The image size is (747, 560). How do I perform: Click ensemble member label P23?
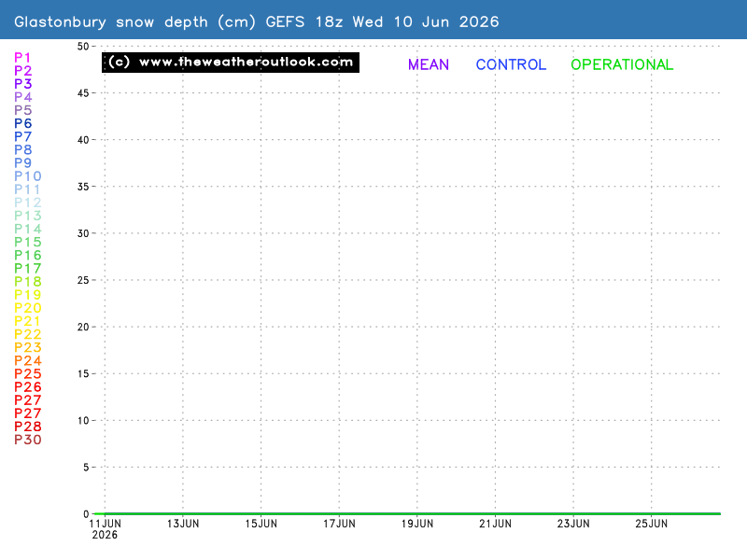(x=28, y=347)
